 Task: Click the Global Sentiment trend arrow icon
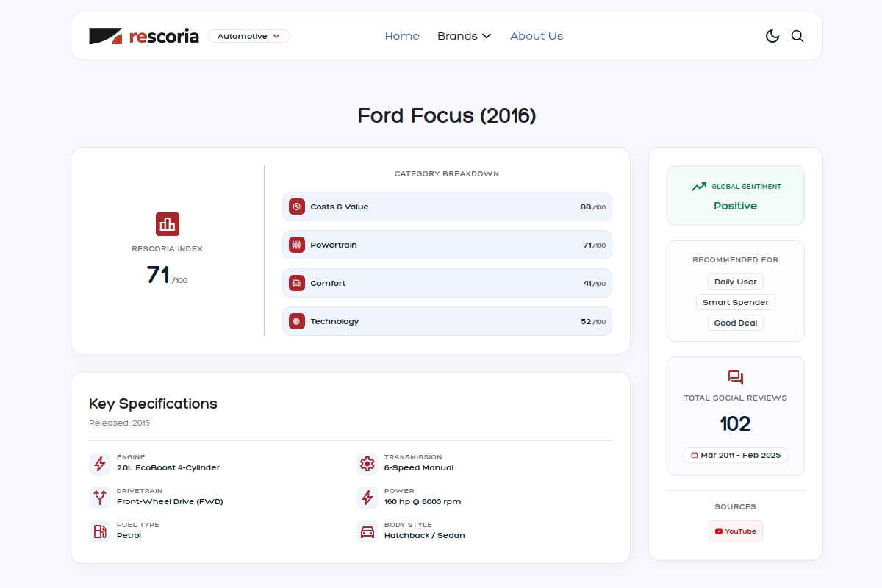point(699,187)
